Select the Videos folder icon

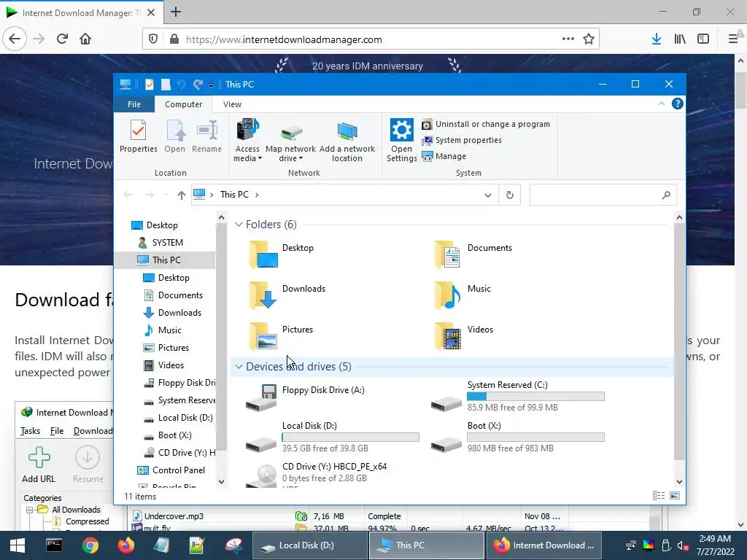coord(447,335)
